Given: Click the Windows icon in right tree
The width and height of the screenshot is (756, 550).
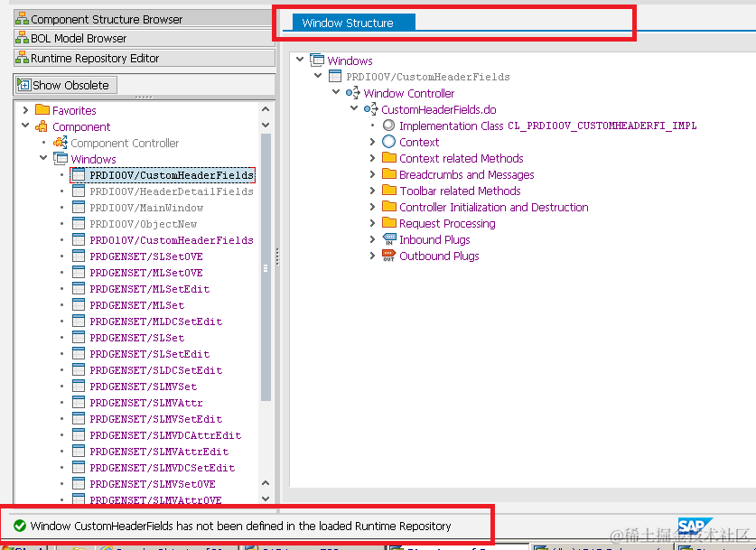Looking at the screenshot, I should [317, 60].
